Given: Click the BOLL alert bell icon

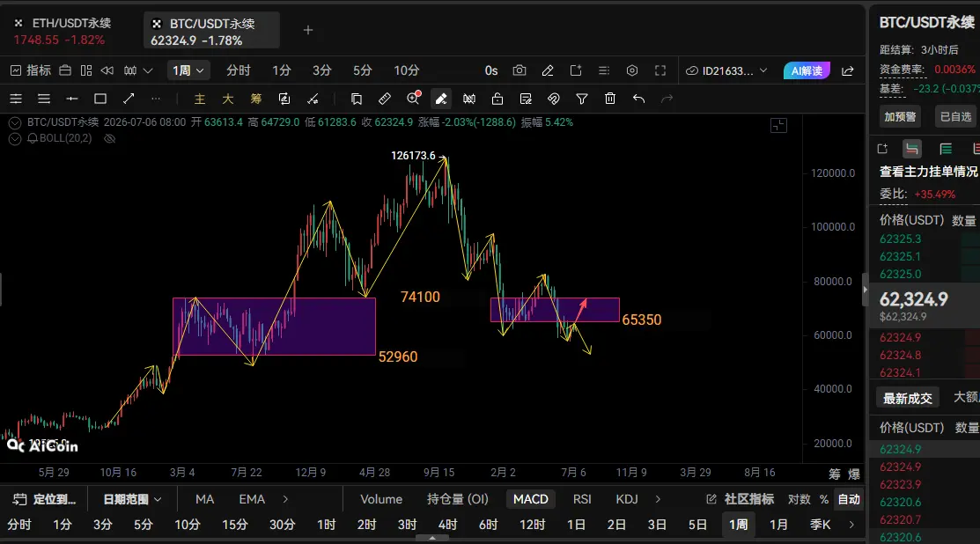Looking at the screenshot, I should tap(32, 139).
